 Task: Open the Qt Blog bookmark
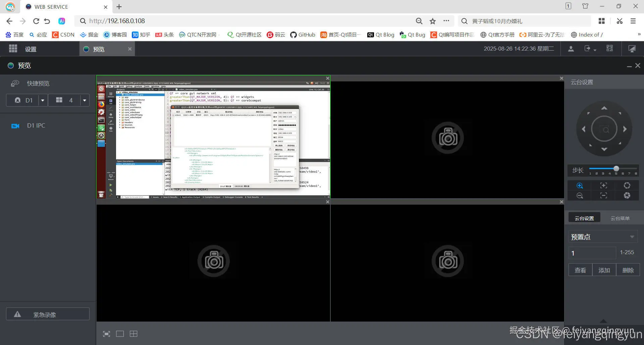[381, 34]
